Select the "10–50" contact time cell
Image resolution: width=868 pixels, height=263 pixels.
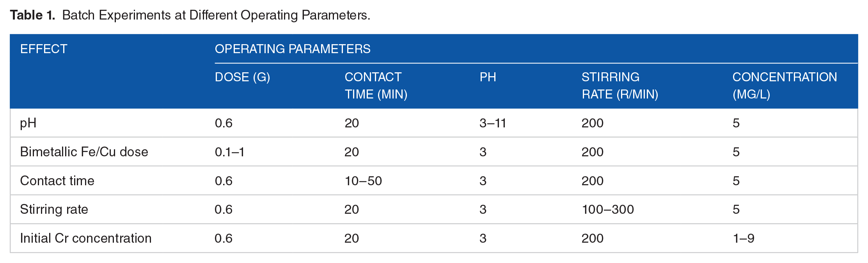[x=363, y=181]
